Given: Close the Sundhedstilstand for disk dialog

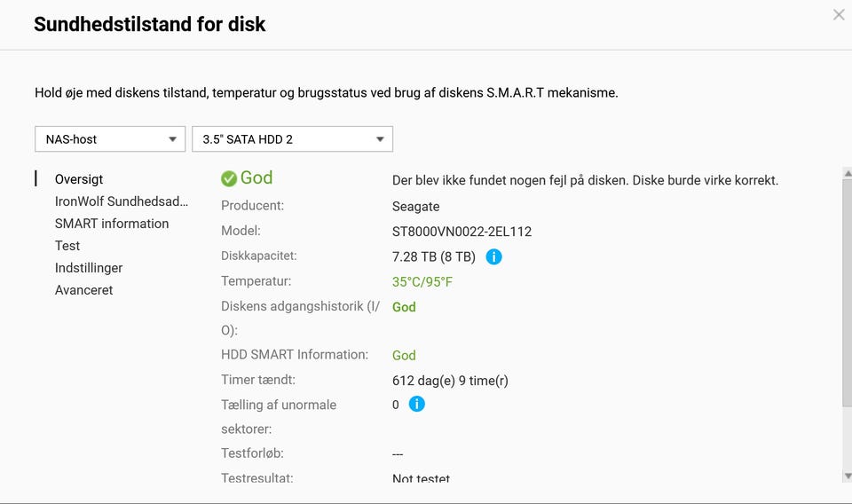Looking at the screenshot, I should tap(839, 15).
